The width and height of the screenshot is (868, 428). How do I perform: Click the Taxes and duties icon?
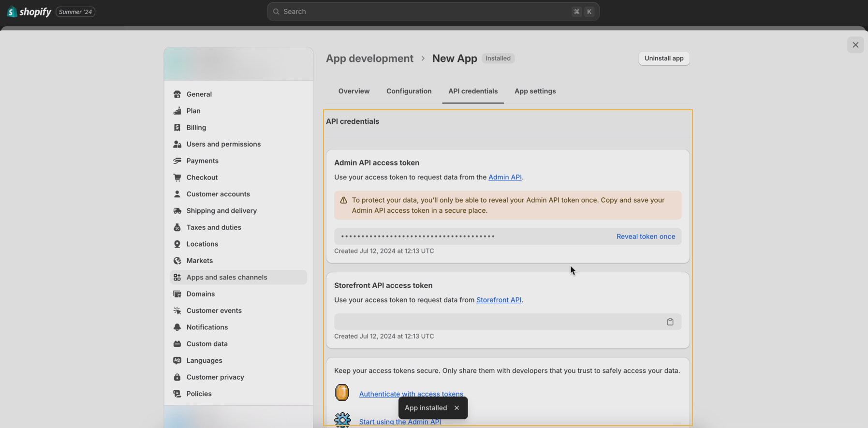pyautogui.click(x=177, y=227)
